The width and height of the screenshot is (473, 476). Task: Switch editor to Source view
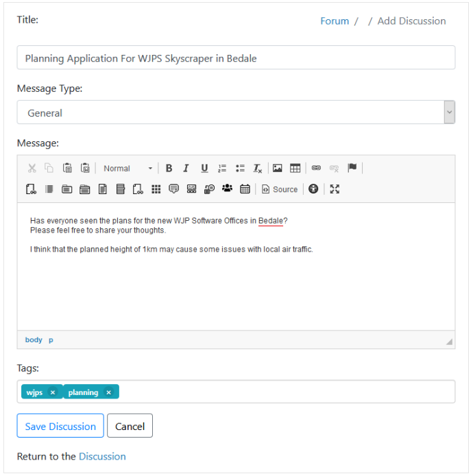(280, 189)
